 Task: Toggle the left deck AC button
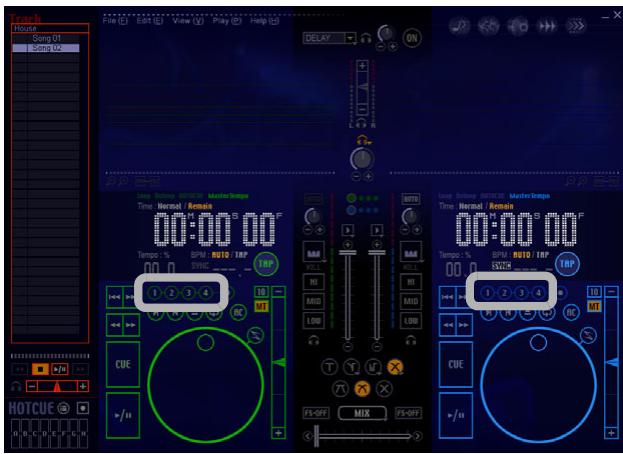pos(238,313)
